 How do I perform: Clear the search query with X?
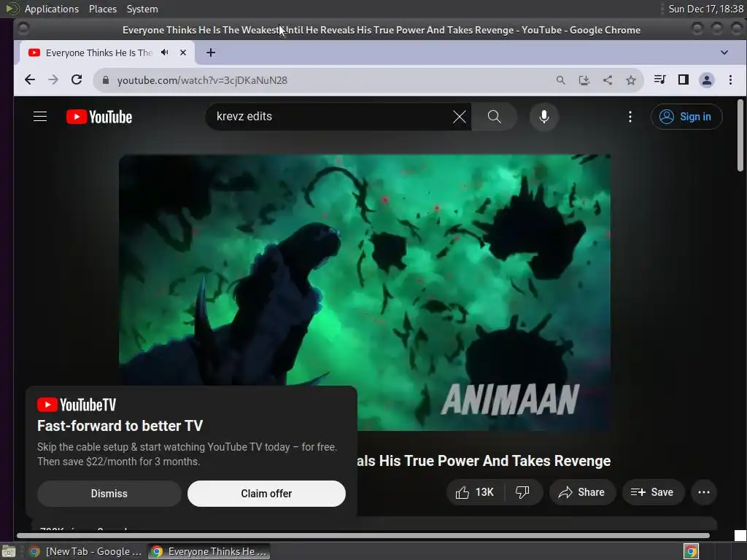click(x=460, y=117)
